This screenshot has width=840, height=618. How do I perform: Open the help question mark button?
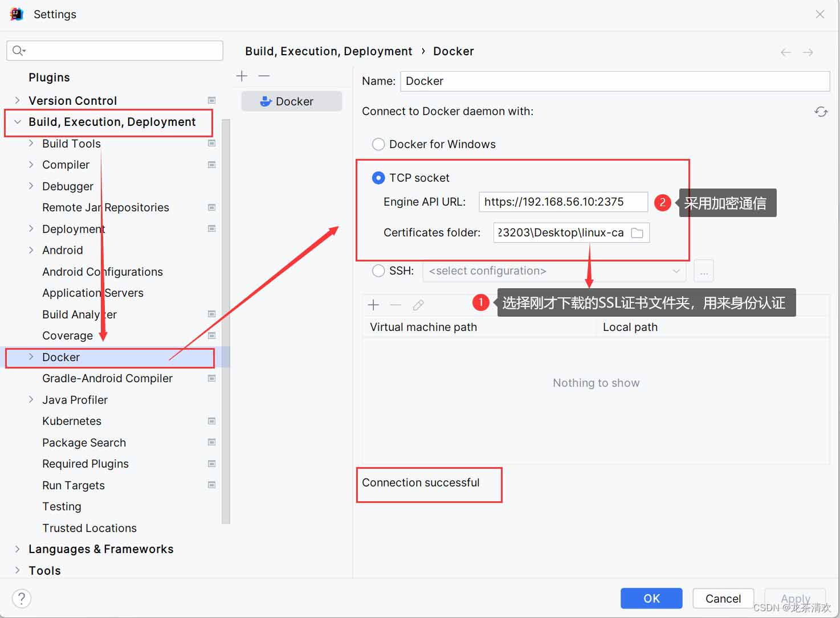(x=22, y=598)
